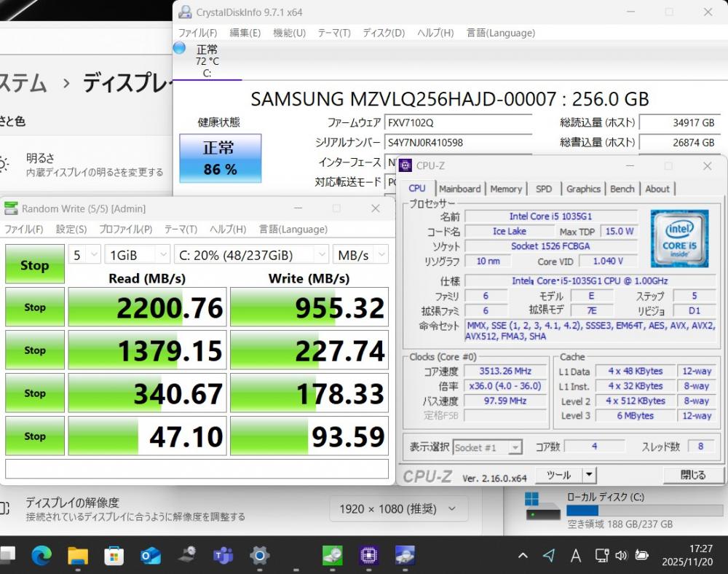Viewport: 728px width, 574px height.
Task: Open Microsoft Edge from the taskbar
Action: (x=41, y=555)
